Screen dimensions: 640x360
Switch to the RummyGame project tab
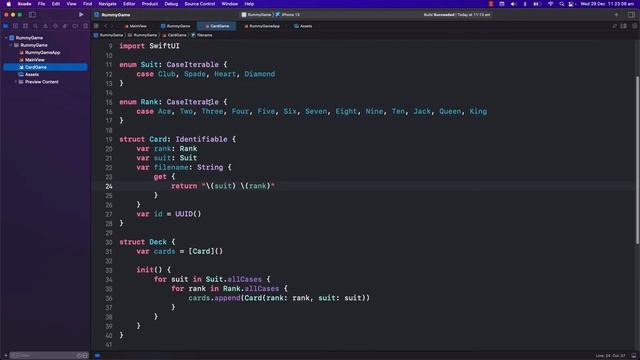point(176,26)
